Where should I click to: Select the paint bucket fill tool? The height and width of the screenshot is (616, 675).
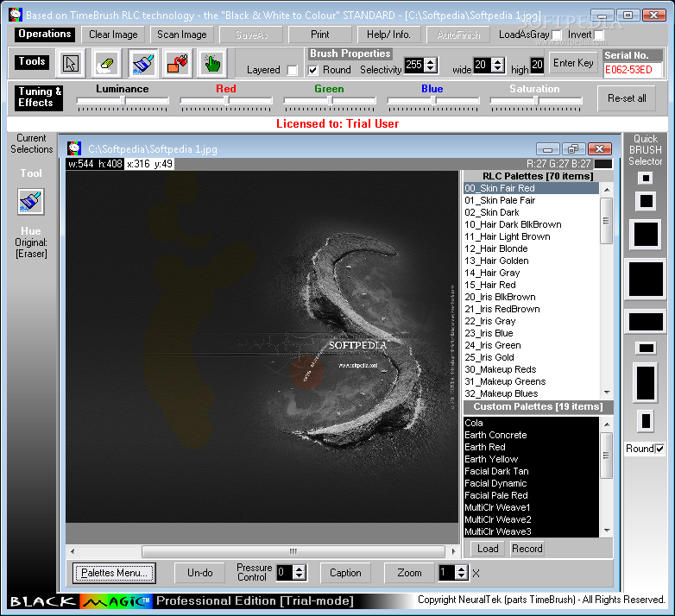coord(177,63)
